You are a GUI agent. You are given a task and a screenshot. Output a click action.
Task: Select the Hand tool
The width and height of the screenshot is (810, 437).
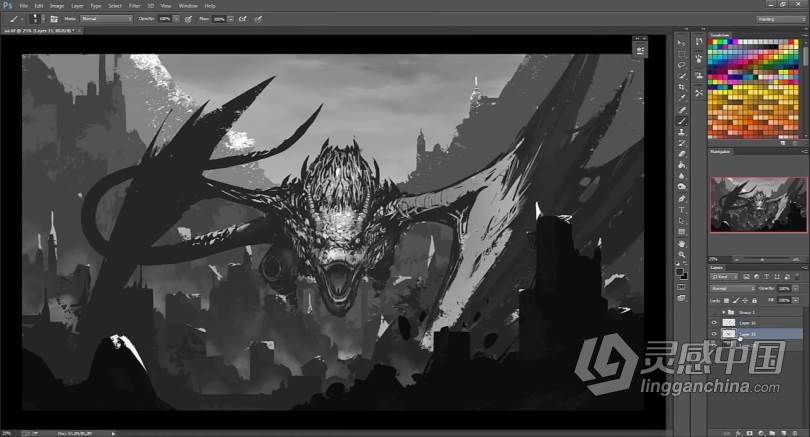[x=682, y=244]
